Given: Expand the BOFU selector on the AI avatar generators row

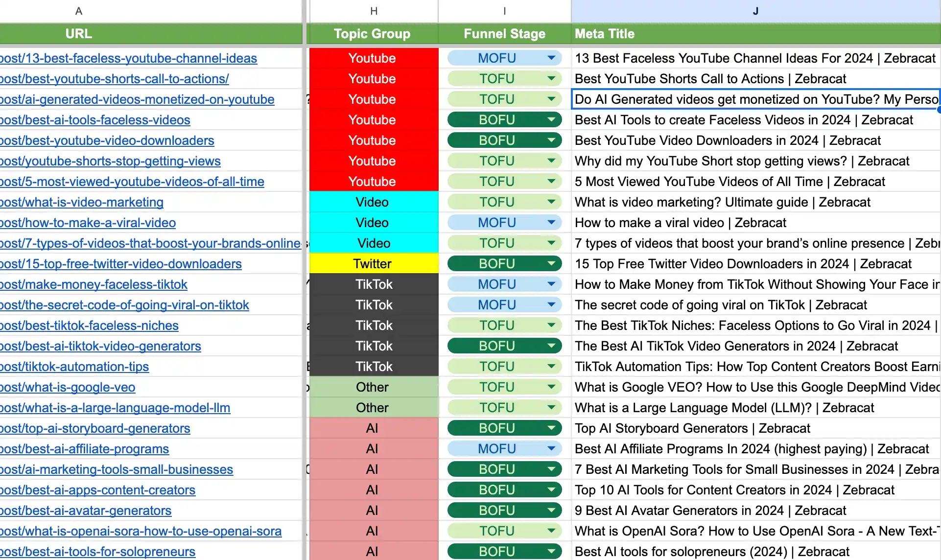Looking at the screenshot, I should [x=551, y=510].
